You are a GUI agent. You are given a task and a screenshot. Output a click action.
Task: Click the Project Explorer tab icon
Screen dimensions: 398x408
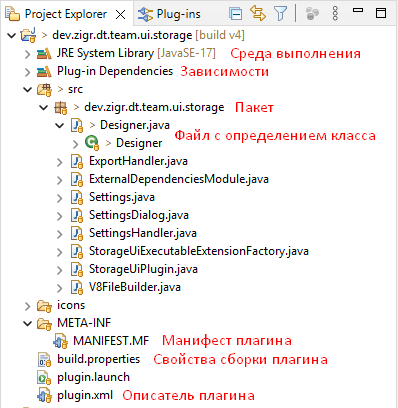(13, 14)
